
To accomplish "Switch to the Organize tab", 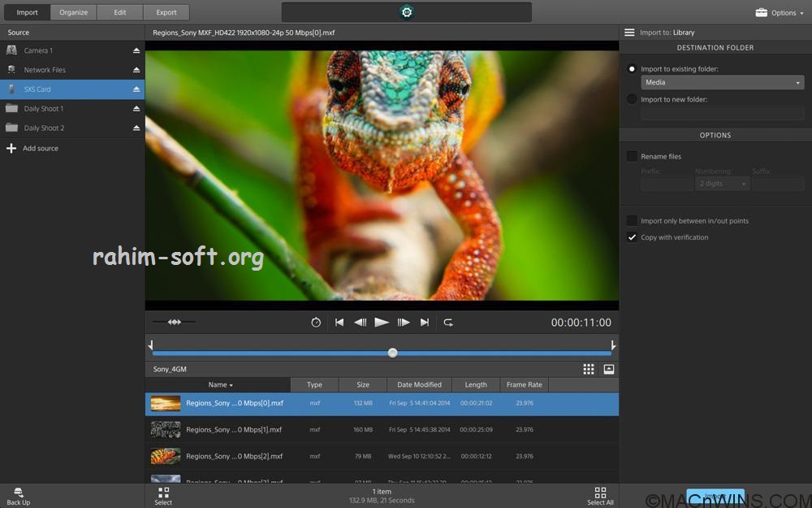I will 73,12.
